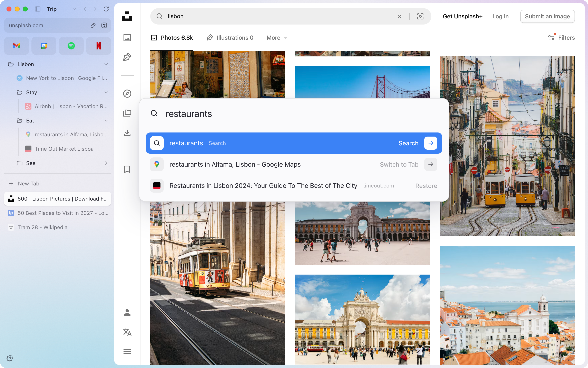Open the Praça do Comércio arch plaza photo

[x=362, y=233]
